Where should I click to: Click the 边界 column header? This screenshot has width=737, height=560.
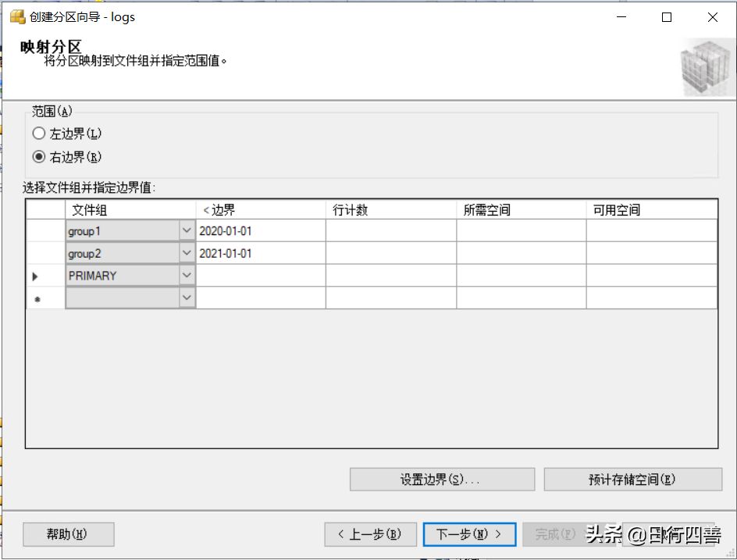click(260, 210)
